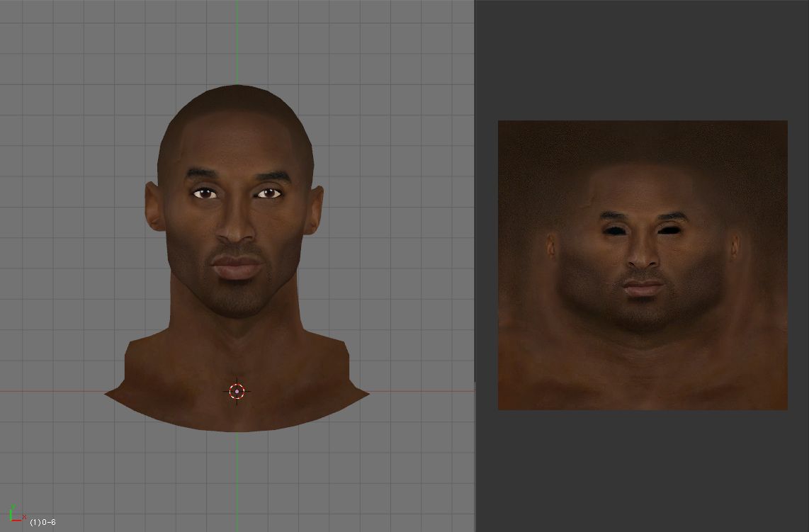Click the 3D model's eye on the viewport's right side
The height and width of the screenshot is (532, 809).
[x=268, y=193]
